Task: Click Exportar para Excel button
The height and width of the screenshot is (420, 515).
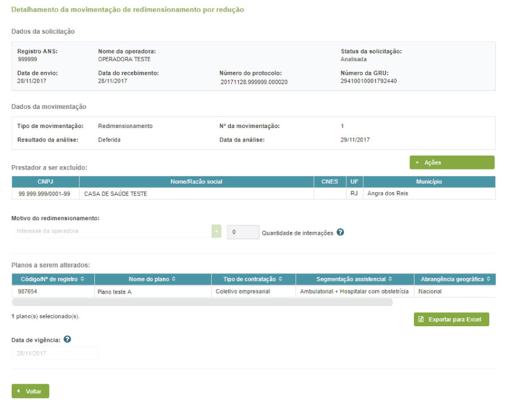Action: point(452,319)
